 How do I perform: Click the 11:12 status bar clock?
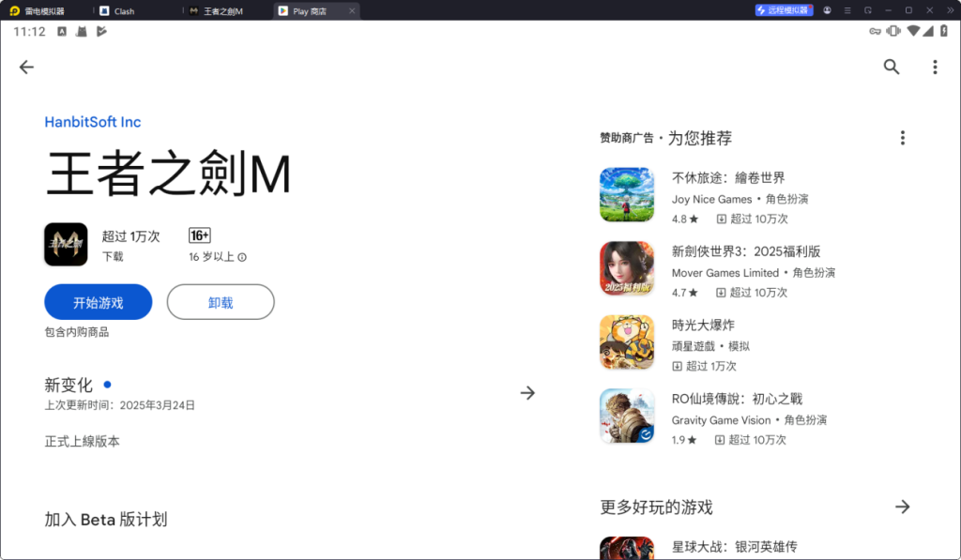click(x=29, y=31)
